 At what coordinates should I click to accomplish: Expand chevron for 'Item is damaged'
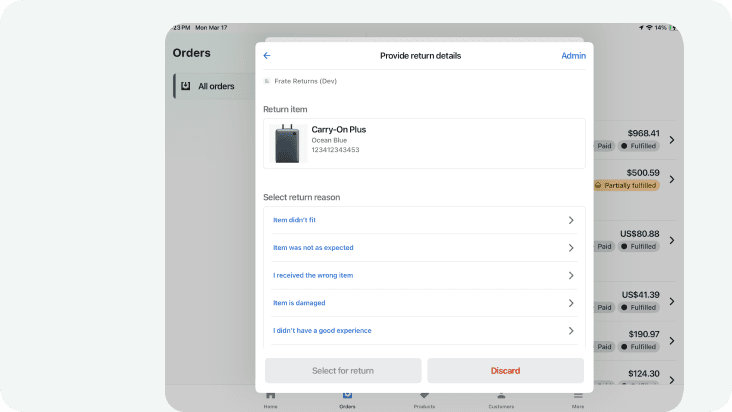tap(570, 303)
